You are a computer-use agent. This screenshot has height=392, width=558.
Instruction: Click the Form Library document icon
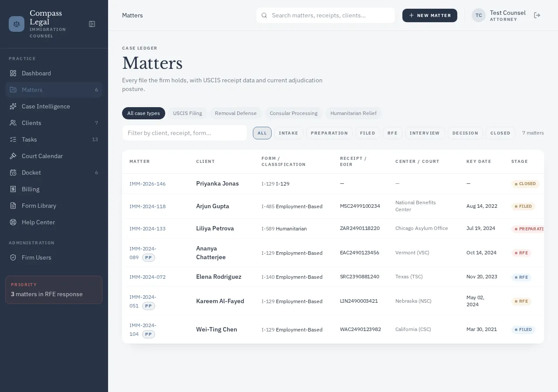click(x=13, y=206)
